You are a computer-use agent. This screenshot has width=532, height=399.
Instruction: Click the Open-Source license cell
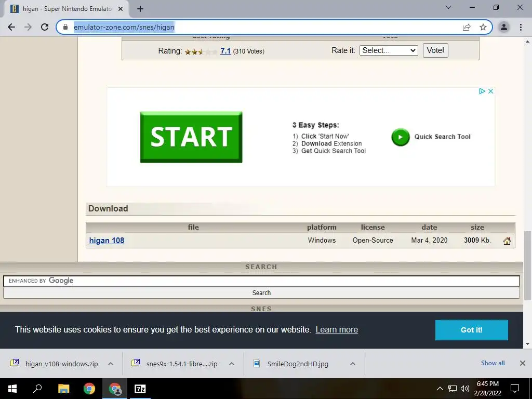(373, 240)
